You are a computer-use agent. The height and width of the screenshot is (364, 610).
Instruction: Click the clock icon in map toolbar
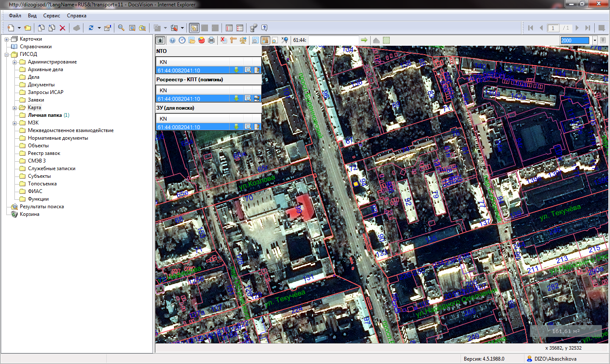(182, 40)
